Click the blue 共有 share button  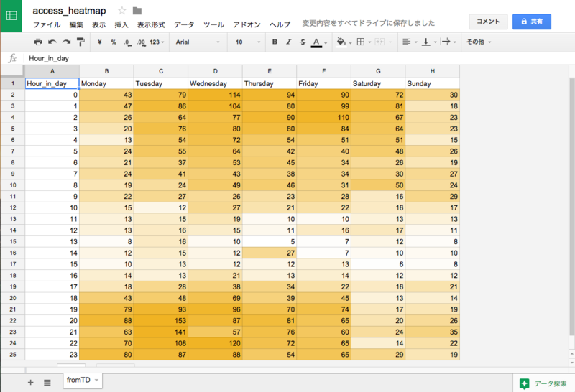click(532, 22)
